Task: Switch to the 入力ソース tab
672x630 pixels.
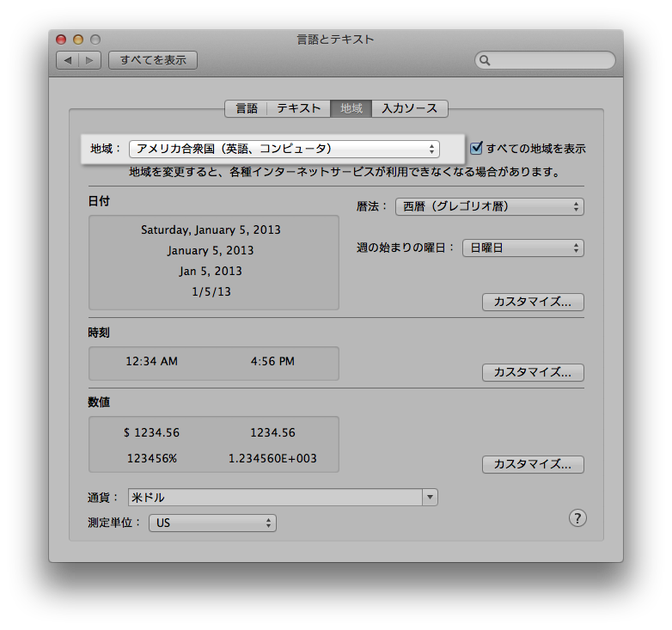Action: (410, 108)
